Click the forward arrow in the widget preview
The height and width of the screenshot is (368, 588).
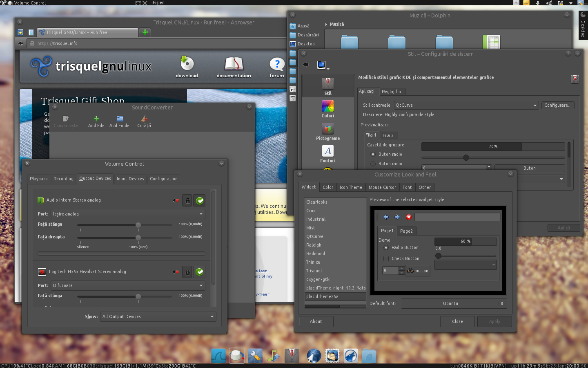pyautogui.click(x=397, y=217)
